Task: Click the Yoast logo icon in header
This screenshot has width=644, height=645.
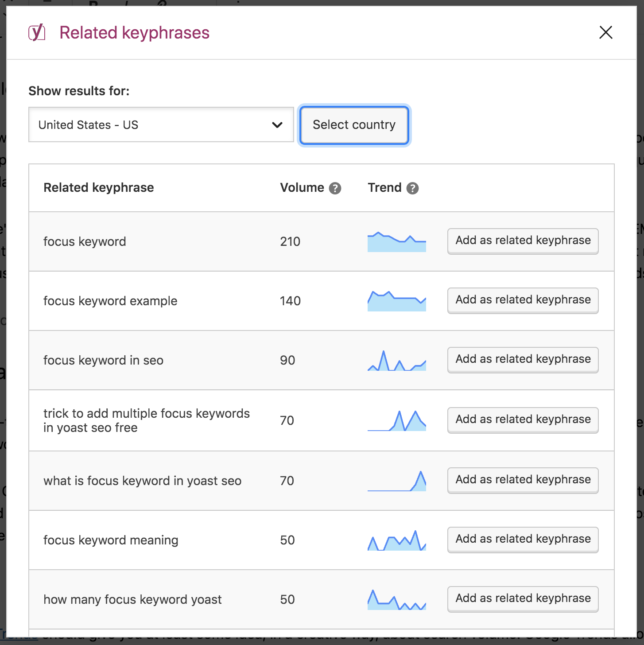Action: pos(37,33)
